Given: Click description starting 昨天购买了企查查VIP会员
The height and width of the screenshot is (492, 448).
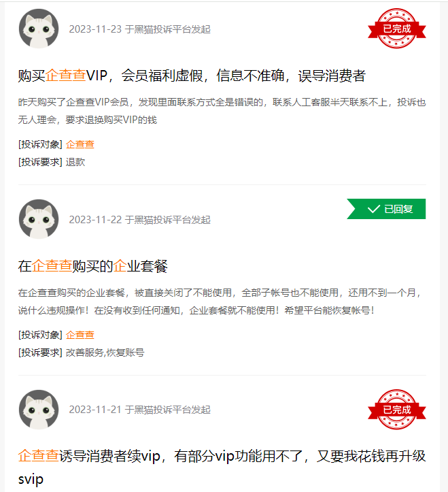Looking at the screenshot, I should coord(222,111).
